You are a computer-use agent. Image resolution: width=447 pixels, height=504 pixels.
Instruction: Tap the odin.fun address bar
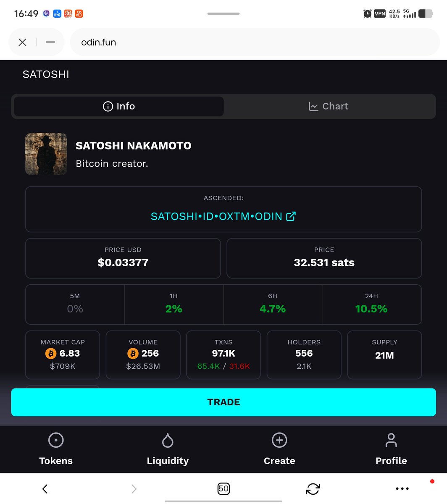click(x=255, y=42)
